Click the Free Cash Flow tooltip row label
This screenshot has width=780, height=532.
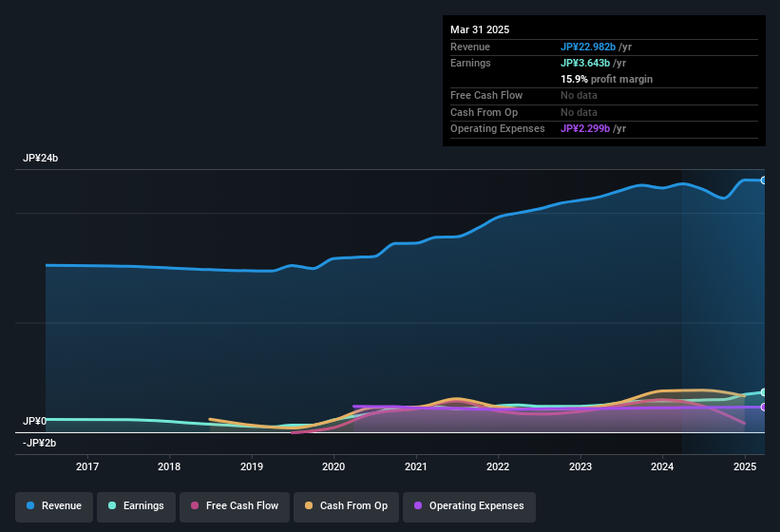tap(486, 95)
